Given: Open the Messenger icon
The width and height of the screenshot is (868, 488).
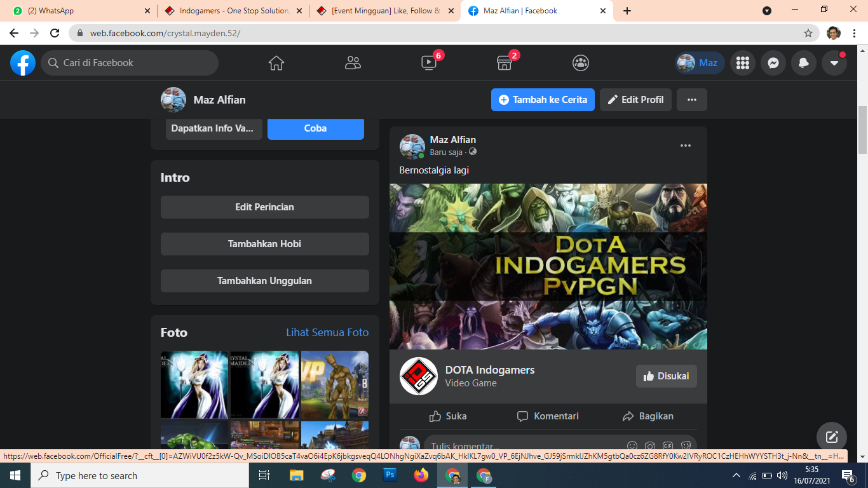Looking at the screenshot, I should 773,63.
